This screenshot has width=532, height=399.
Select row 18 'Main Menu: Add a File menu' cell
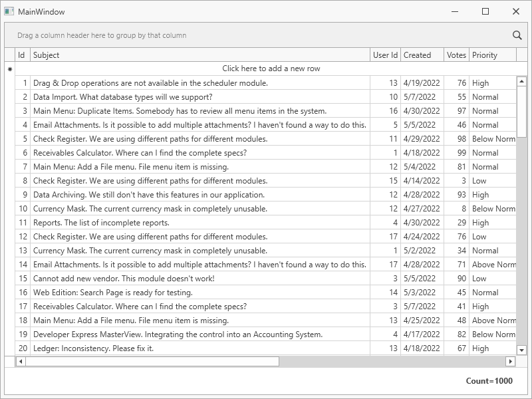tap(200, 321)
